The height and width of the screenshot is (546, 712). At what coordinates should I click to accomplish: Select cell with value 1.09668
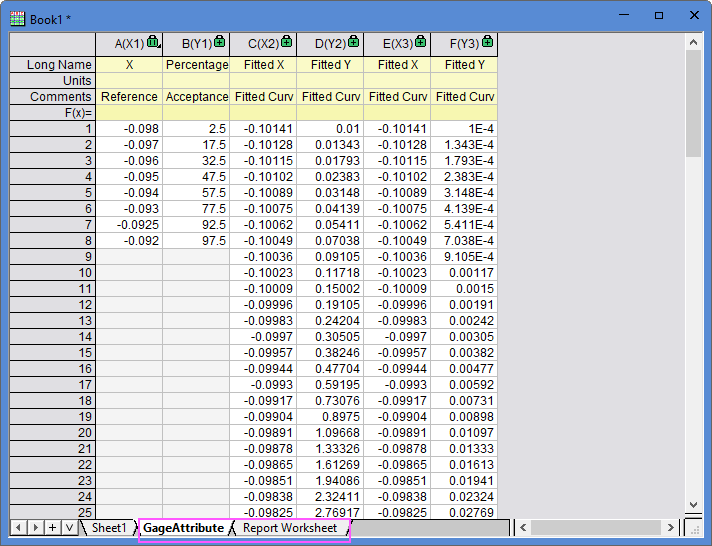tap(330, 432)
